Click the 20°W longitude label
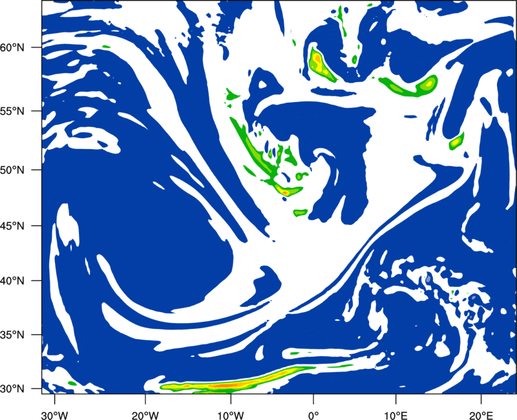Viewport: 517px width, 420px height. pos(145,415)
